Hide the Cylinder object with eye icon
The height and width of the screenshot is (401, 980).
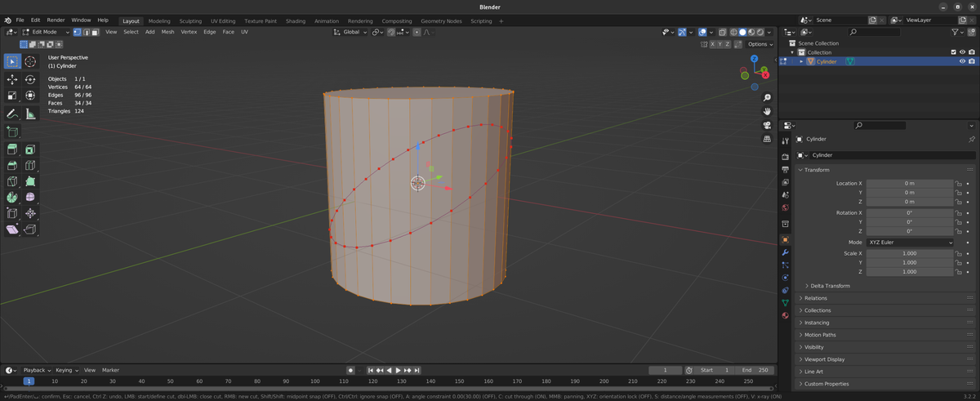pos(962,61)
